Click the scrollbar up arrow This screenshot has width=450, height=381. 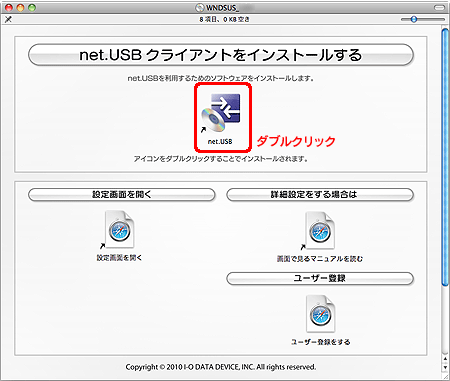coord(445,359)
